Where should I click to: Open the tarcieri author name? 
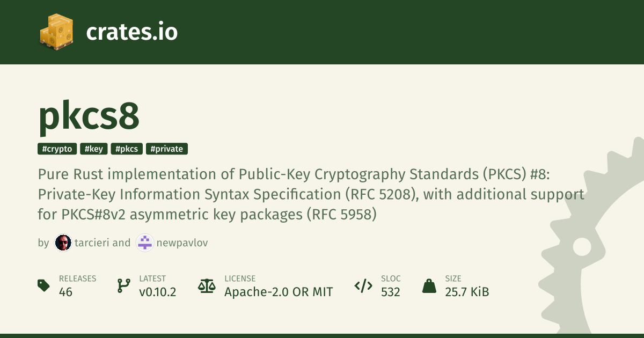coord(92,243)
